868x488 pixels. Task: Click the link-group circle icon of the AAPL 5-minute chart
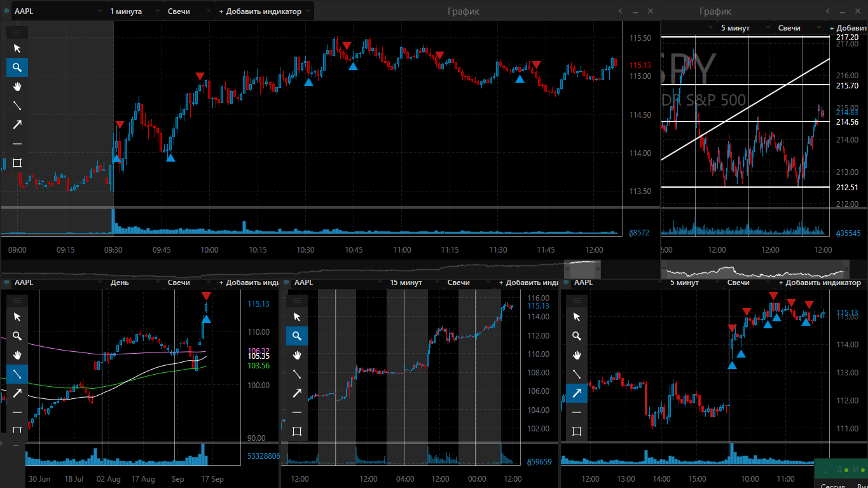(566, 282)
